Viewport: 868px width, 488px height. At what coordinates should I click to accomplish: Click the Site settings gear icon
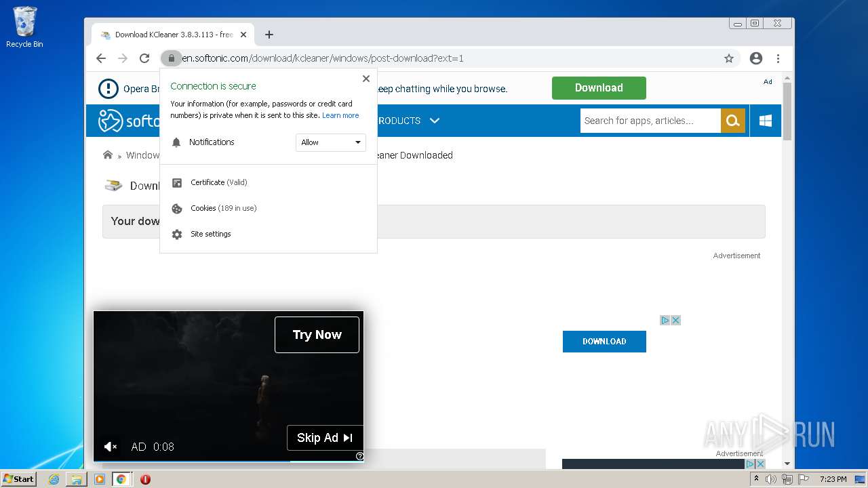177,235
